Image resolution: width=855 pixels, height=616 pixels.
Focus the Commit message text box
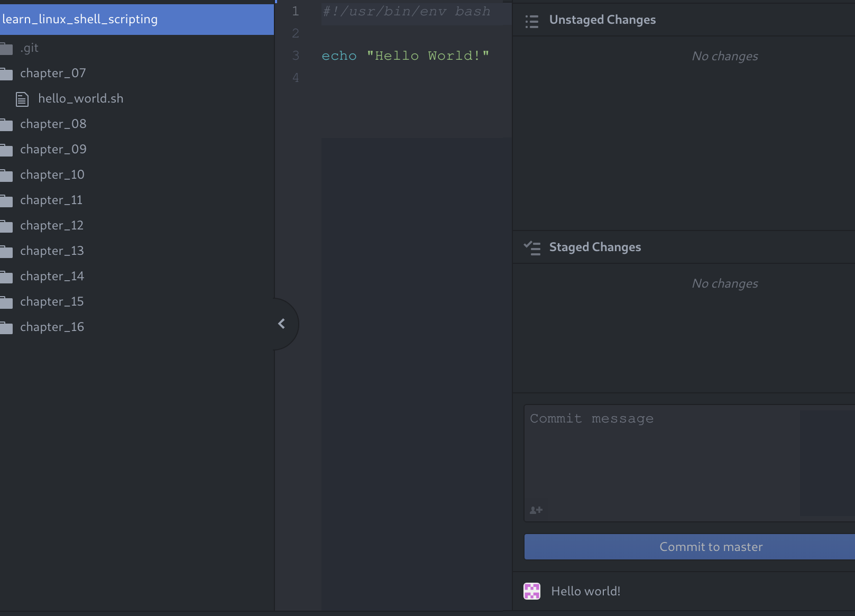pyautogui.click(x=661, y=455)
